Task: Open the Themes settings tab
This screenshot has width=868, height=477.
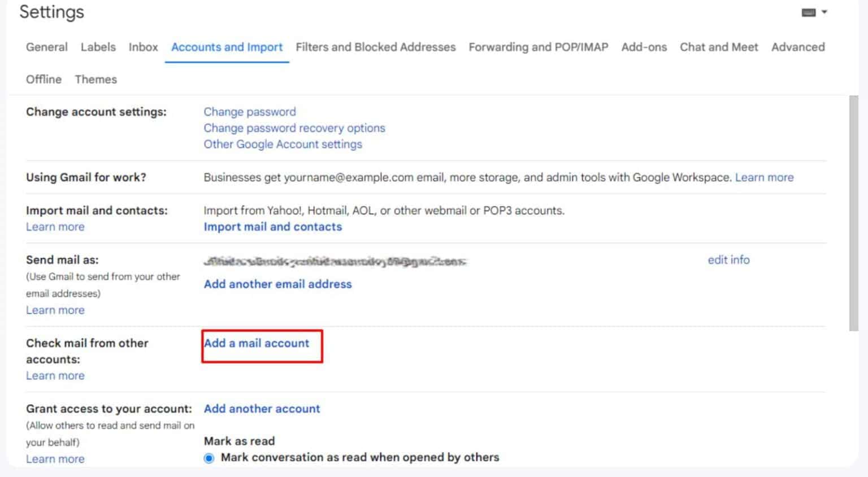Action: (96, 79)
